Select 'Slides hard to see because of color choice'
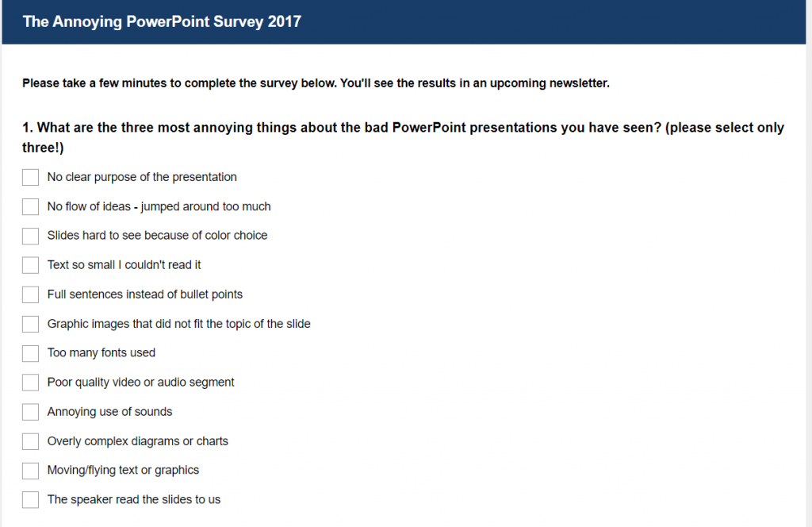 (29, 236)
